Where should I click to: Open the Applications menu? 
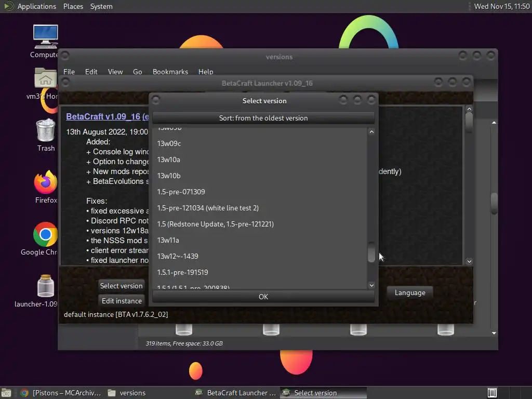pyautogui.click(x=37, y=6)
